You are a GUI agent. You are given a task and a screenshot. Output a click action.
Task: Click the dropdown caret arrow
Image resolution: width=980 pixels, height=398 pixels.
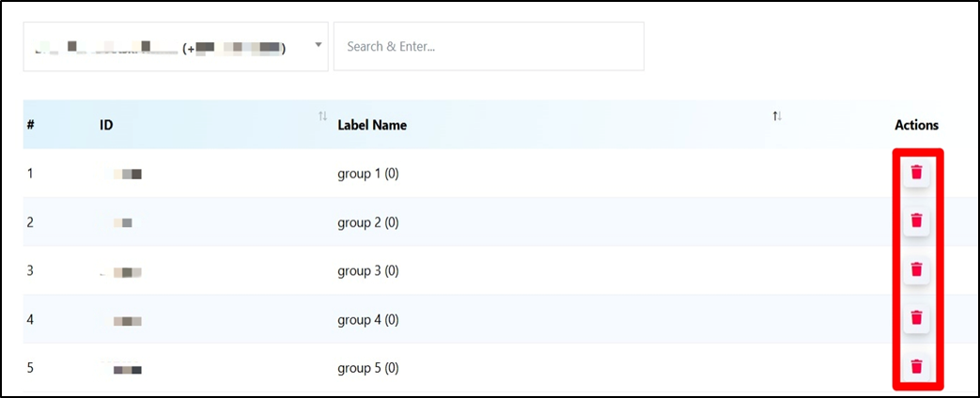[318, 45]
